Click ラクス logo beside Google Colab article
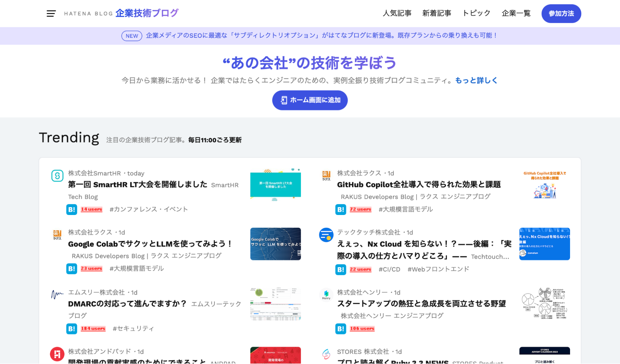Screen dimensions: 620x364 point(57,235)
